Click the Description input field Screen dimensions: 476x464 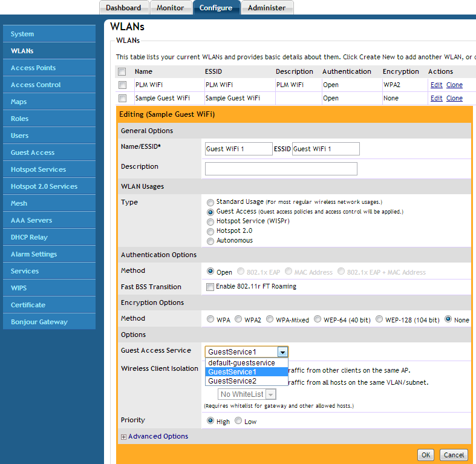tap(281, 169)
